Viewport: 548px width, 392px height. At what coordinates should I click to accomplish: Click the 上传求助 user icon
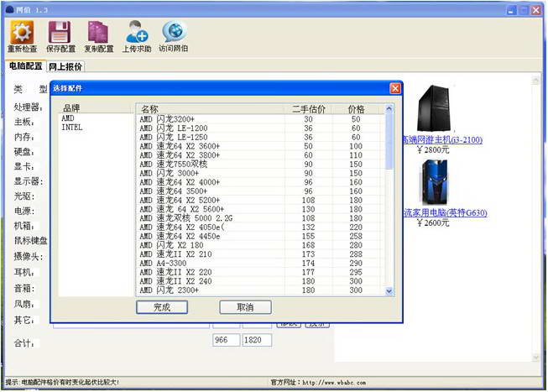point(137,31)
